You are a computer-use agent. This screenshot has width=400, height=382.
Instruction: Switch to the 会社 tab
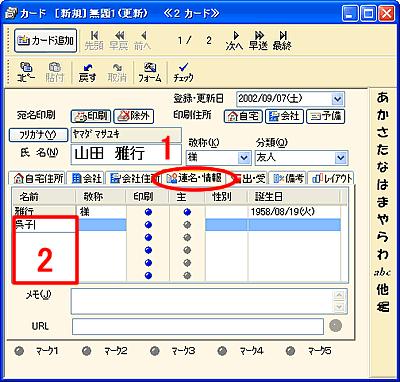tap(86, 179)
